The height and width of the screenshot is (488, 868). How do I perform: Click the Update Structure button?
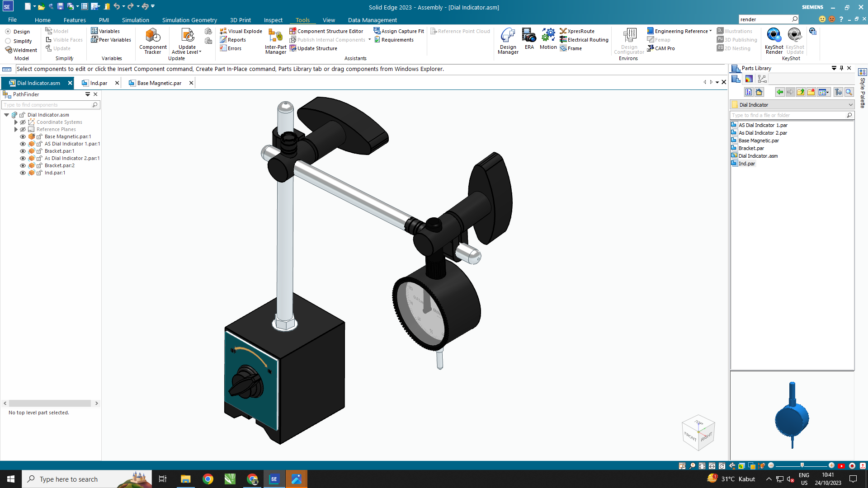point(314,48)
